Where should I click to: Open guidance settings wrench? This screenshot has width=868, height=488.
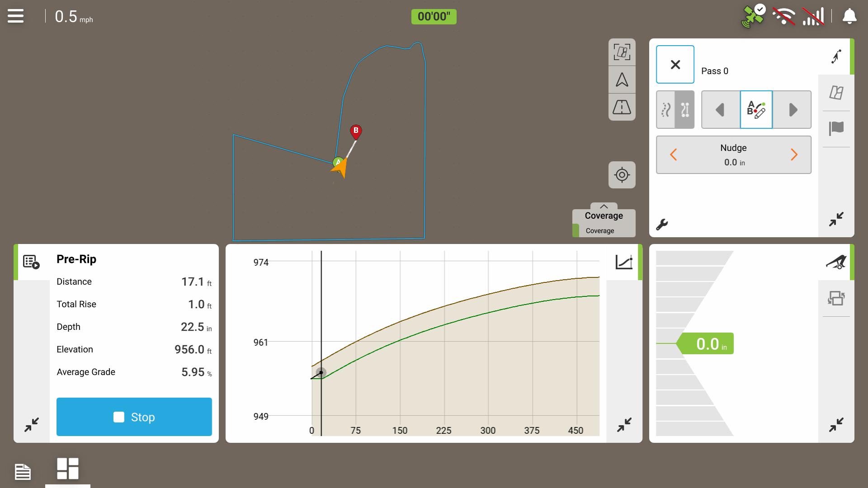(x=662, y=225)
